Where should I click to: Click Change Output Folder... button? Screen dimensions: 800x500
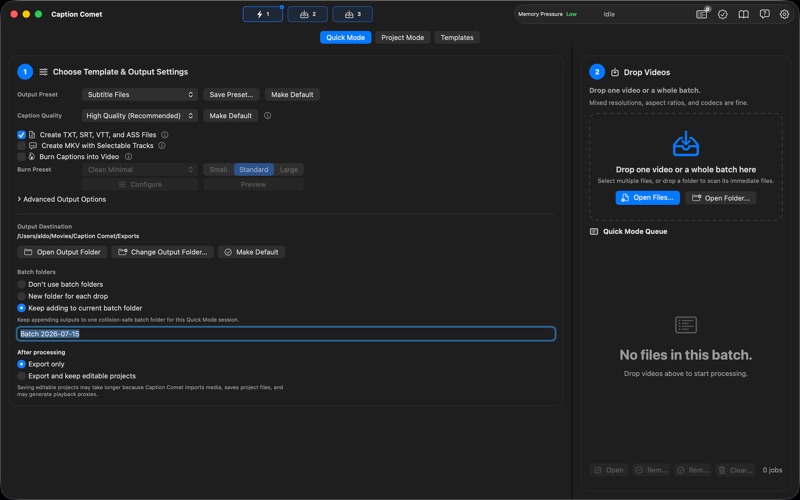162,252
